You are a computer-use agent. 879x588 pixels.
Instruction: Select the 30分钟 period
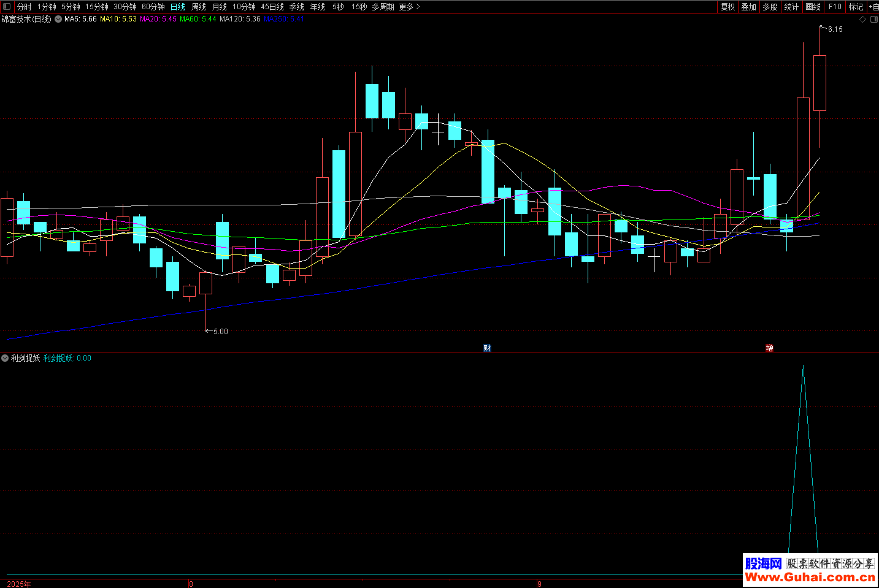125,7
